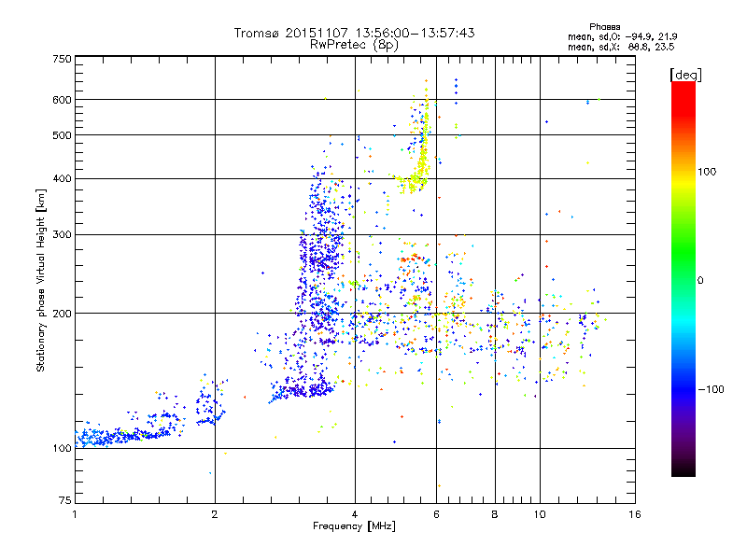Click the 'mean, sd,X: 88.8, 23.5' text
Screen dimensions: 747x560
coord(621,47)
